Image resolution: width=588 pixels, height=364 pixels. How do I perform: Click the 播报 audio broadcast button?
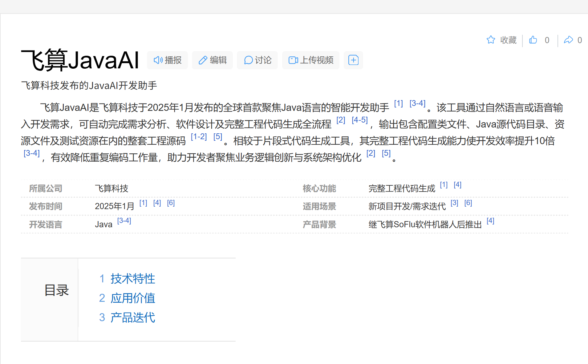[x=168, y=60]
